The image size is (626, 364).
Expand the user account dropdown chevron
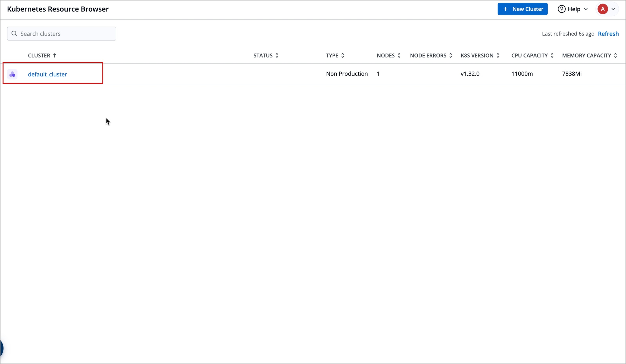pos(613,9)
